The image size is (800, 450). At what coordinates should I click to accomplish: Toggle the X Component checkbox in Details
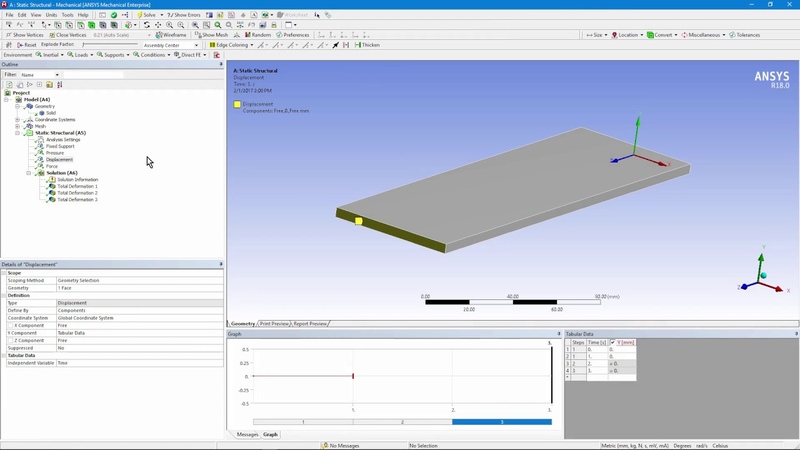coord(10,326)
